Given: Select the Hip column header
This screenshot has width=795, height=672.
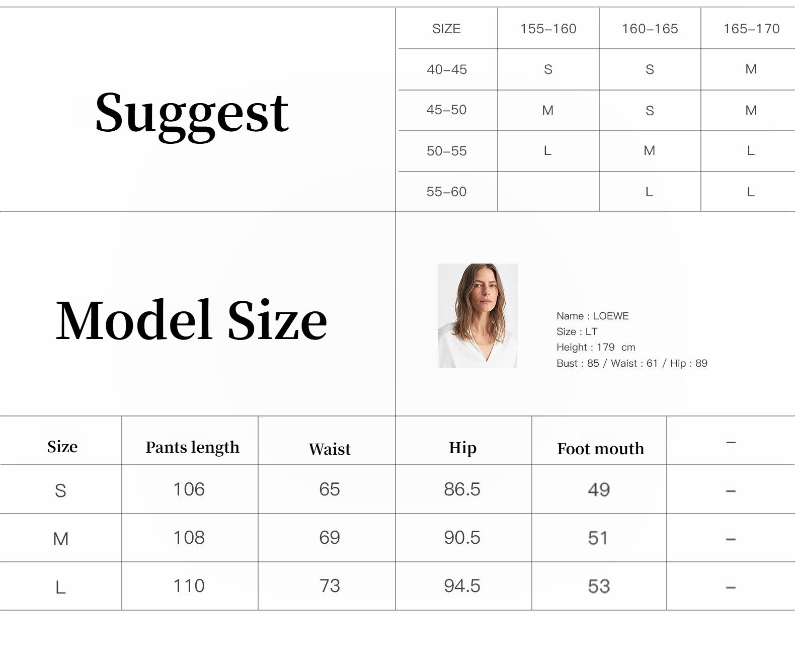Looking at the screenshot, I should tap(462, 448).
